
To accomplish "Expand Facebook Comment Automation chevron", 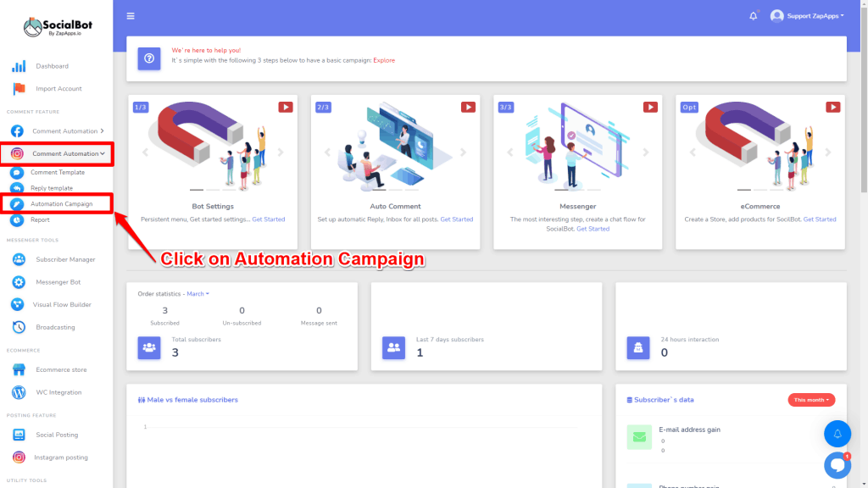I will pyautogui.click(x=103, y=131).
